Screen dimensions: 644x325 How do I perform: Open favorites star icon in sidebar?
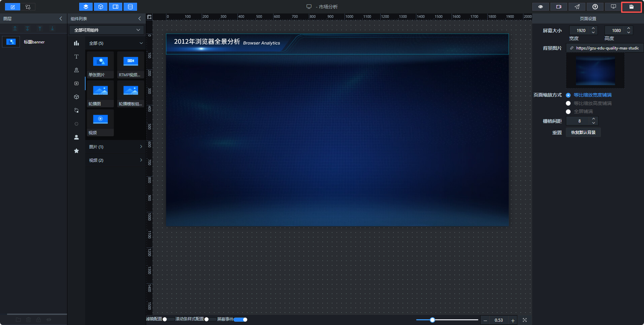tap(76, 151)
